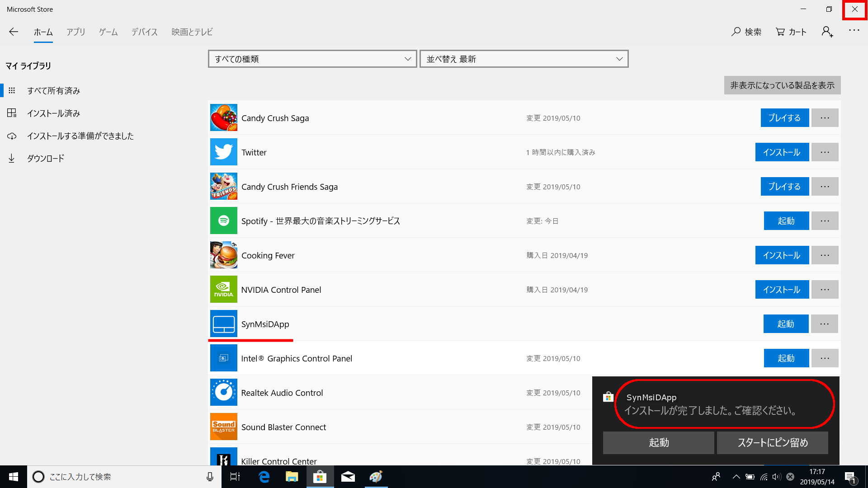Screen dimensions: 868x488
Task: Switch to the ホーム tab
Action: (x=43, y=32)
